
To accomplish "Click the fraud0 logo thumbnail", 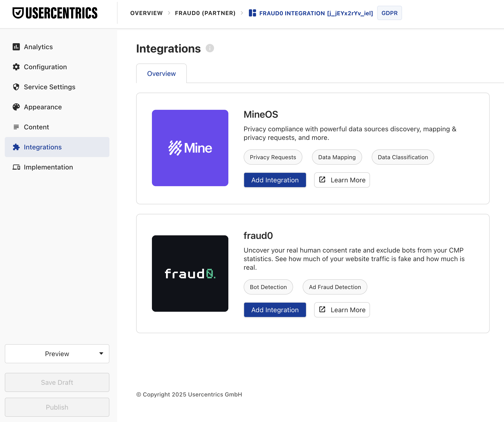I will pyautogui.click(x=190, y=273).
